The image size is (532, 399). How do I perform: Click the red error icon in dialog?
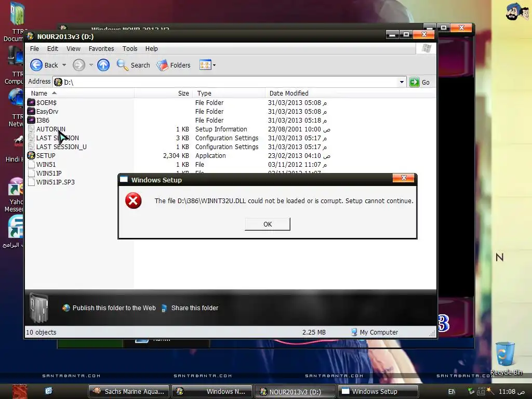coord(134,201)
